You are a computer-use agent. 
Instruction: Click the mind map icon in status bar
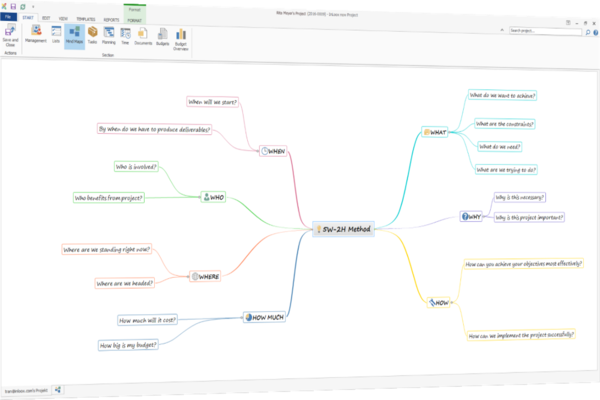click(58, 390)
